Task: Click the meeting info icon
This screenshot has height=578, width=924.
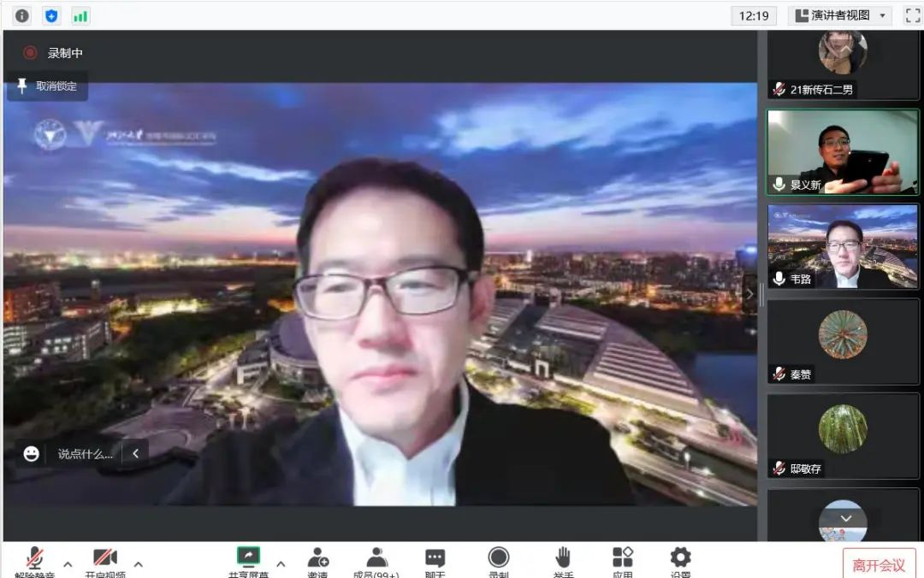Action: click(22, 15)
